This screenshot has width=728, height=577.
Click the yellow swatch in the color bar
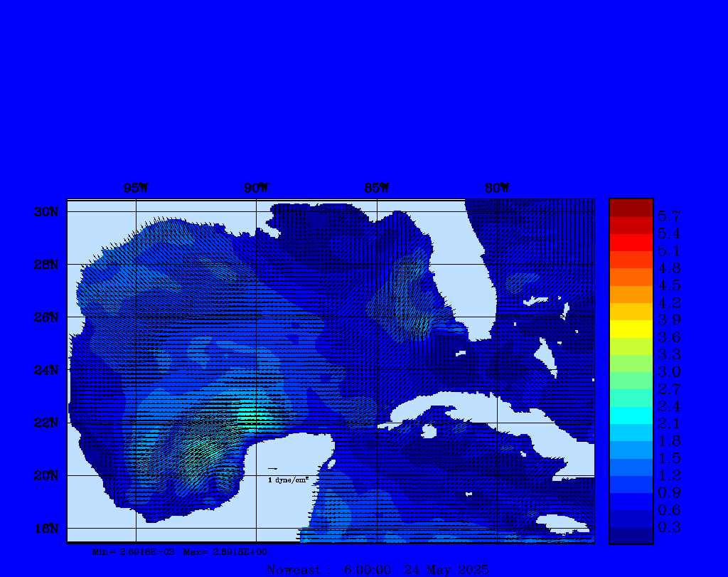631,329
